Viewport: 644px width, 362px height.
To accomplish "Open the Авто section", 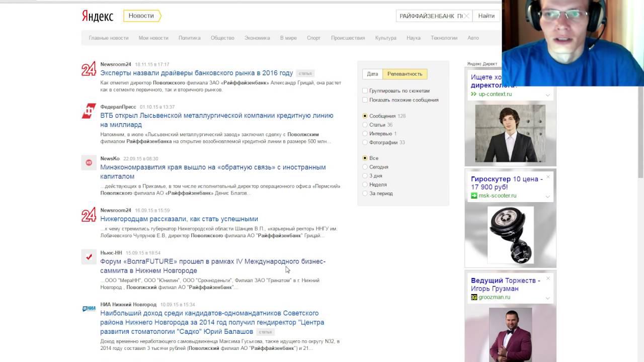I will (x=473, y=38).
